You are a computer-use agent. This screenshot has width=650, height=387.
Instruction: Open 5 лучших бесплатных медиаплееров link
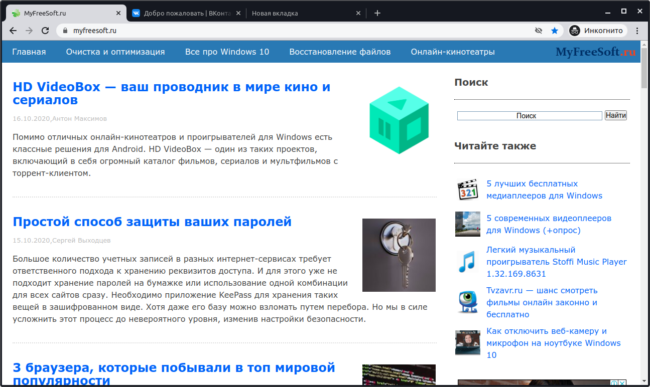544,190
